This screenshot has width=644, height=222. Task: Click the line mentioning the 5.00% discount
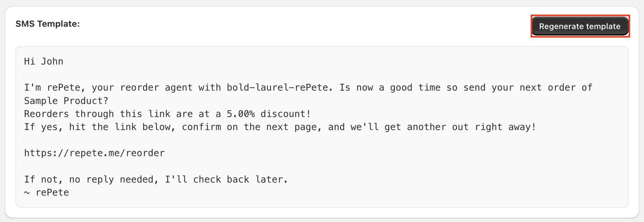click(167, 114)
